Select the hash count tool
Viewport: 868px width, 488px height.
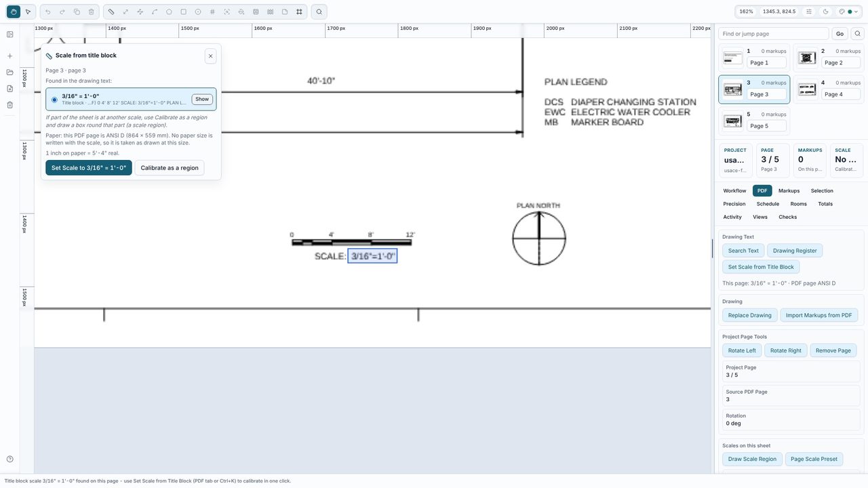pyautogui.click(x=212, y=12)
